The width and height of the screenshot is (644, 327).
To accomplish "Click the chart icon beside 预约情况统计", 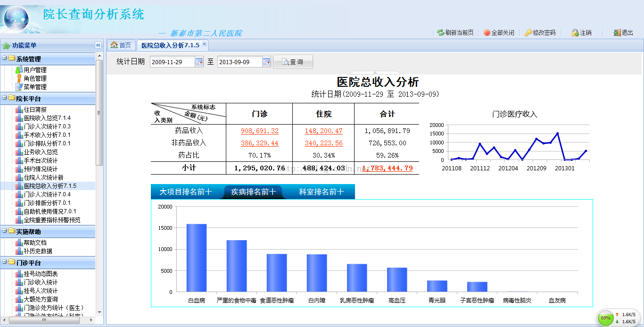I will (x=19, y=169).
